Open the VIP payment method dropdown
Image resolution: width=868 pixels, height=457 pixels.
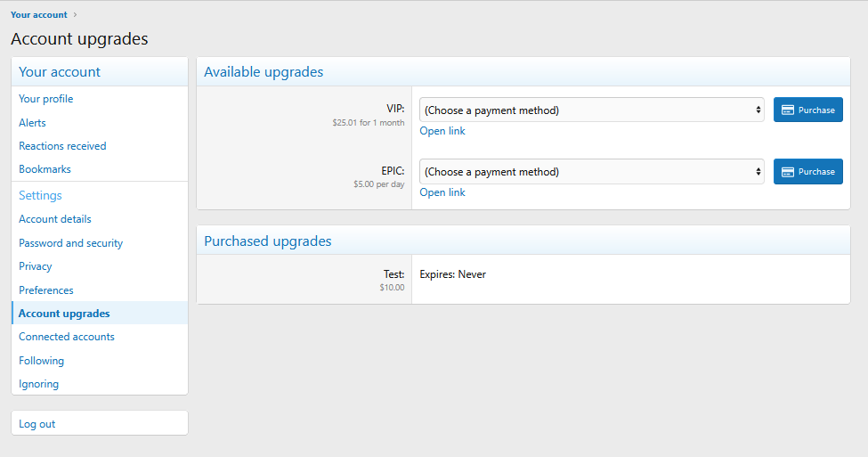pos(591,110)
